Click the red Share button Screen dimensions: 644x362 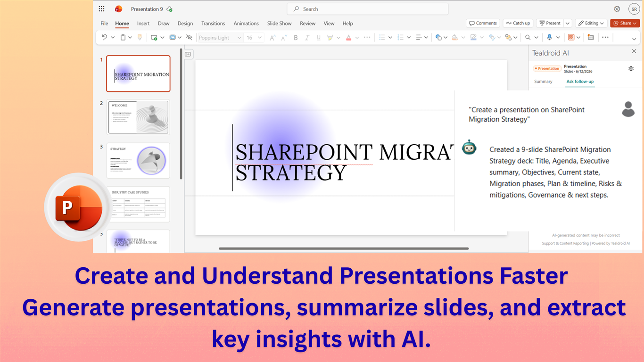click(x=625, y=23)
